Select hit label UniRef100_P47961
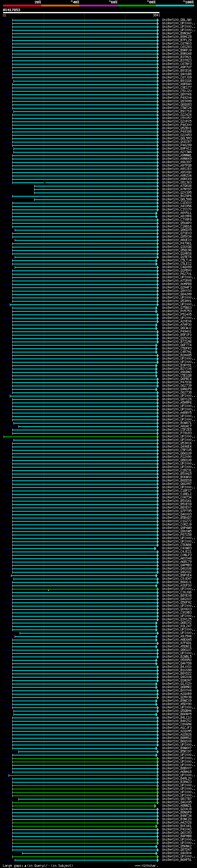Image resolution: width=197 pixels, height=868 pixels. point(177,243)
